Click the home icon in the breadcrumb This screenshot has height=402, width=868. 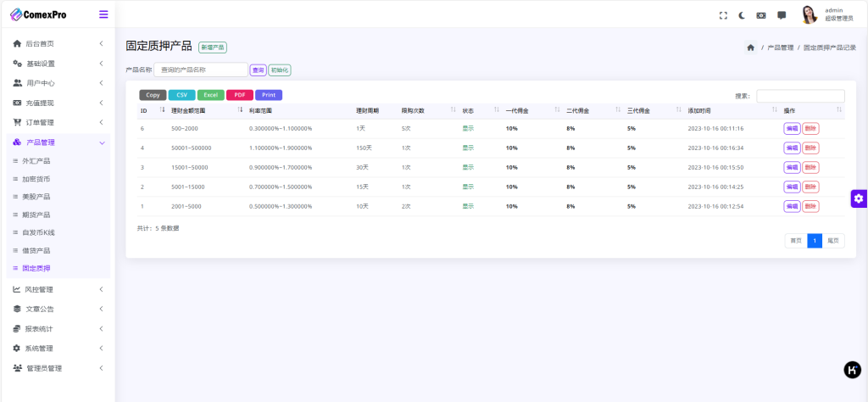pyautogui.click(x=750, y=47)
